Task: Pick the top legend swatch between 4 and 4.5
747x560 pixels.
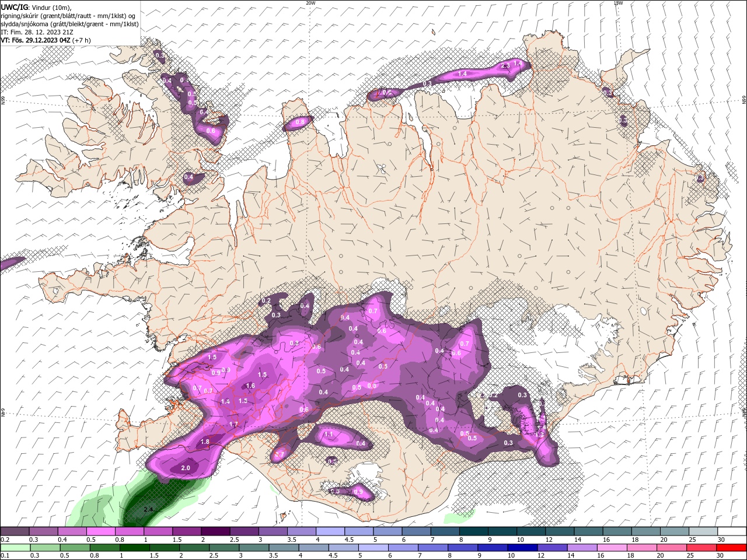Action: pos(330,531)
